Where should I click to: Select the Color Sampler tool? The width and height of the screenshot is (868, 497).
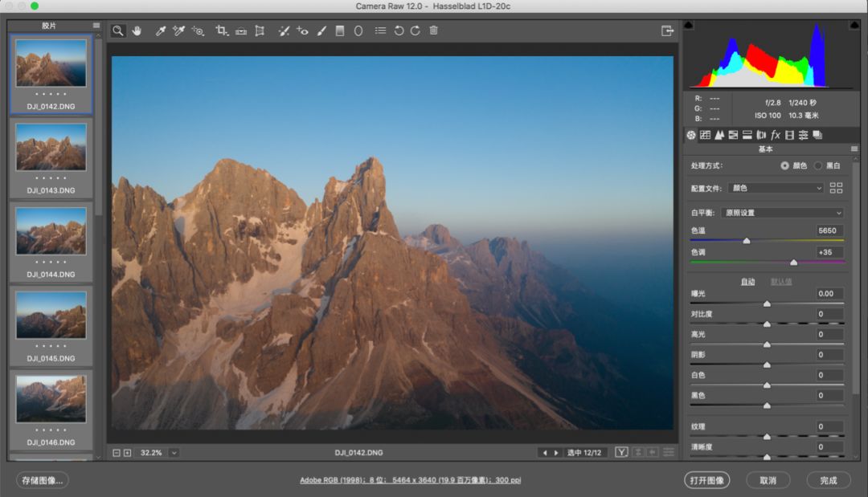[178, 31]
